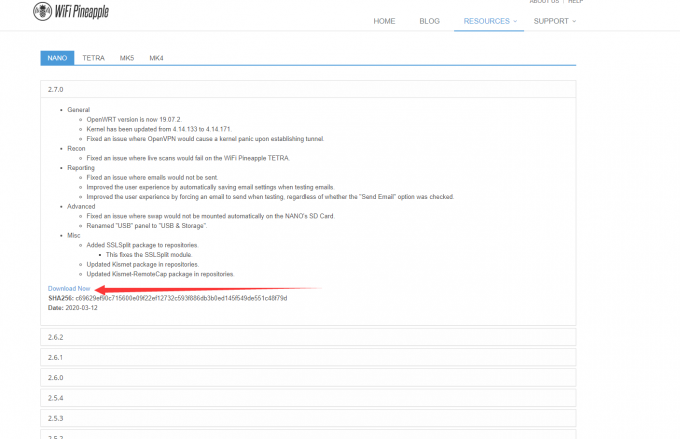
Task: Click 'swap would not be mounted' line
Action: 210,216
